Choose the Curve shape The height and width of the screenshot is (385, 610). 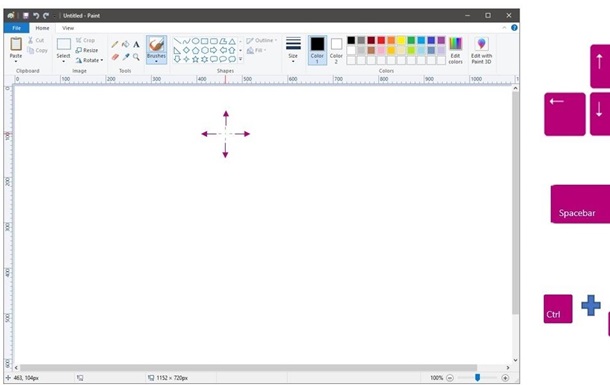[187, 41]
